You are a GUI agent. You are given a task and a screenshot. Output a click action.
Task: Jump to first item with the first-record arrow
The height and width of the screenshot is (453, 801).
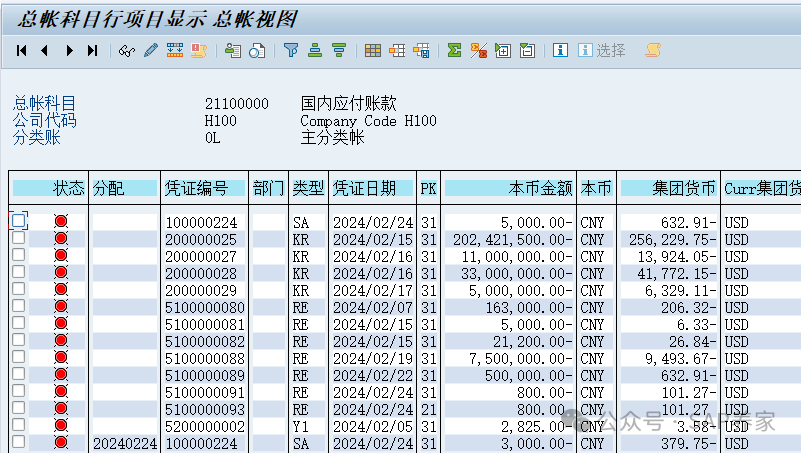tap(21, 51)
